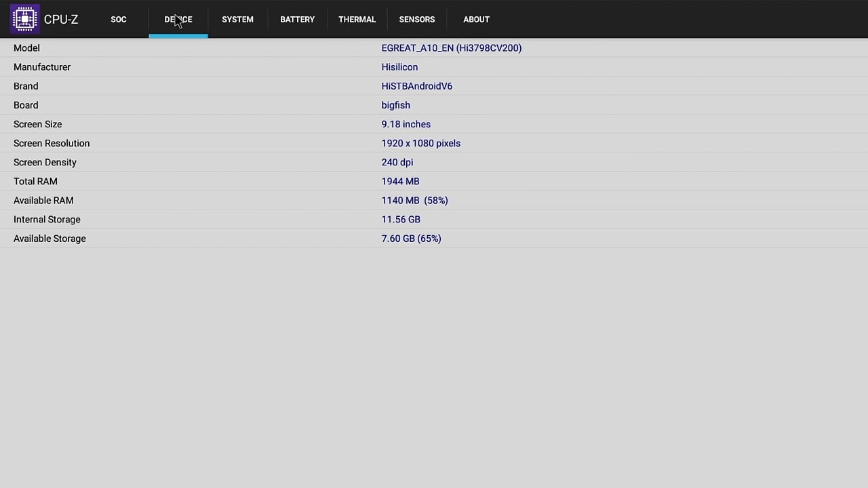This screenshot has height=488, width=868.
Task: Select the Manufacturer value Hisilicon
Action: coord(399,66)
